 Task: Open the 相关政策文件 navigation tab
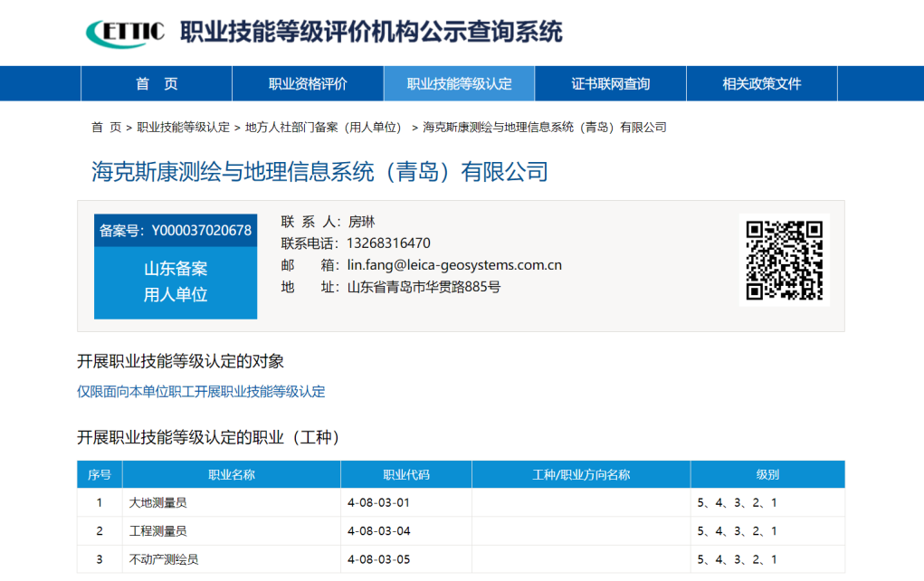762,83
